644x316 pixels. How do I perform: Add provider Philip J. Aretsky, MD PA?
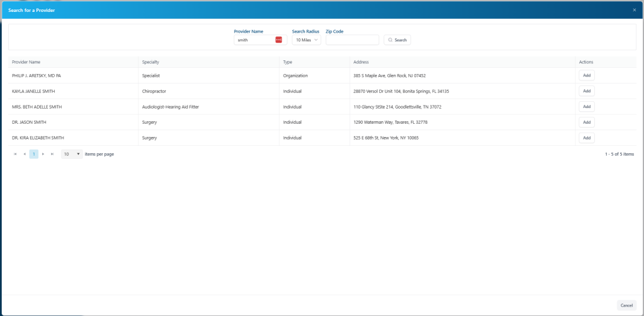pyautogui.click(x=586, y=75)
